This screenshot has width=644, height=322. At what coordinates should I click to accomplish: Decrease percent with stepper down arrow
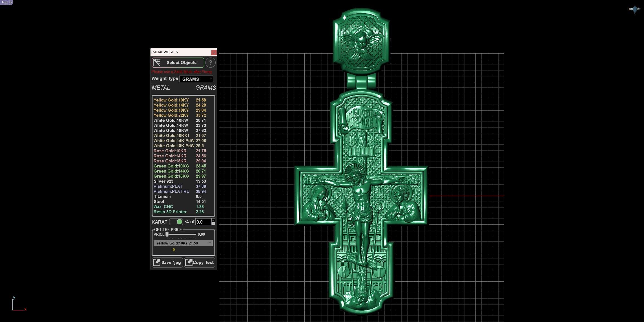[x=213, y=224]
